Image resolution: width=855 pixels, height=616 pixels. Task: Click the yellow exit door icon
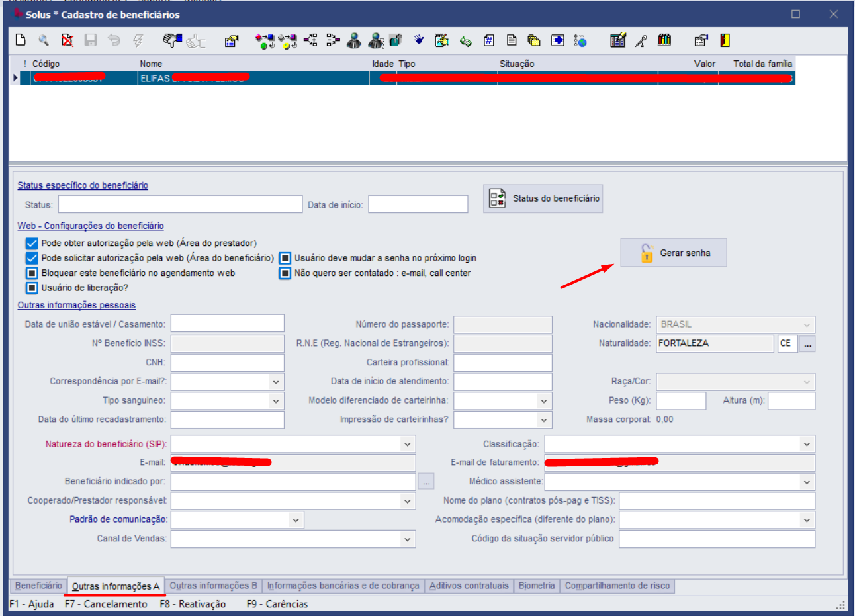tap(725, 40)
